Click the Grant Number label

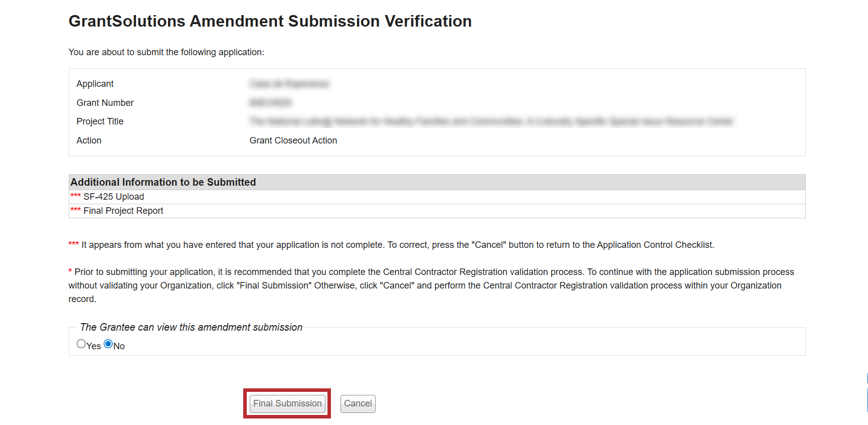pyautogui.click(x=105, y=103)
